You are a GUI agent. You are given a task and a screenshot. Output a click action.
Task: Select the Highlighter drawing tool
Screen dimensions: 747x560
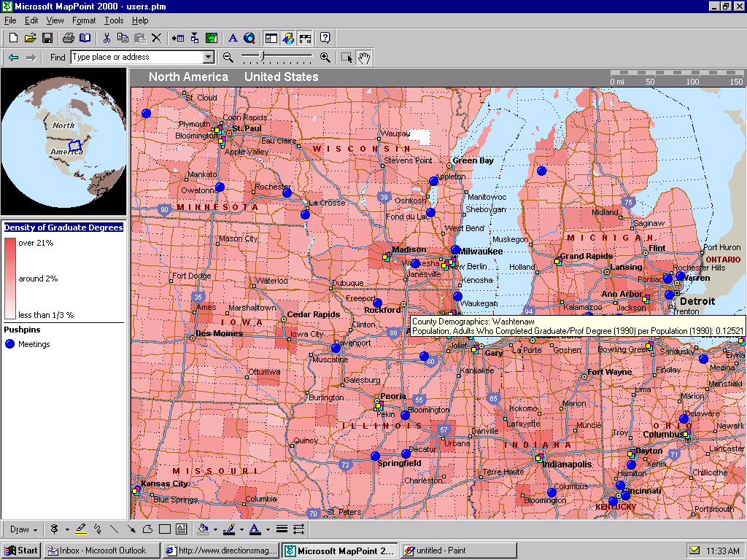point(81,529)
